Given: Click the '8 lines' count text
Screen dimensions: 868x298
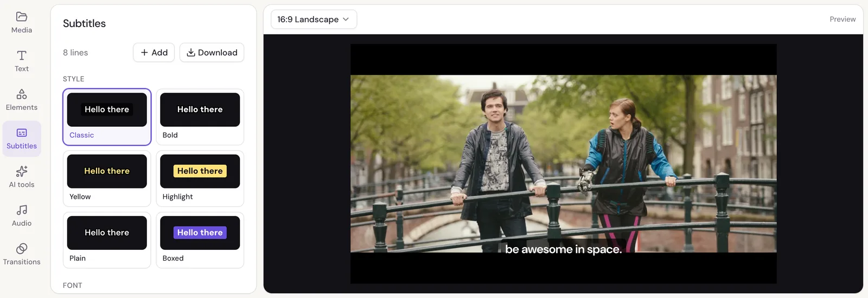Looking at the screenshot, I should click(x=75, y=53).
